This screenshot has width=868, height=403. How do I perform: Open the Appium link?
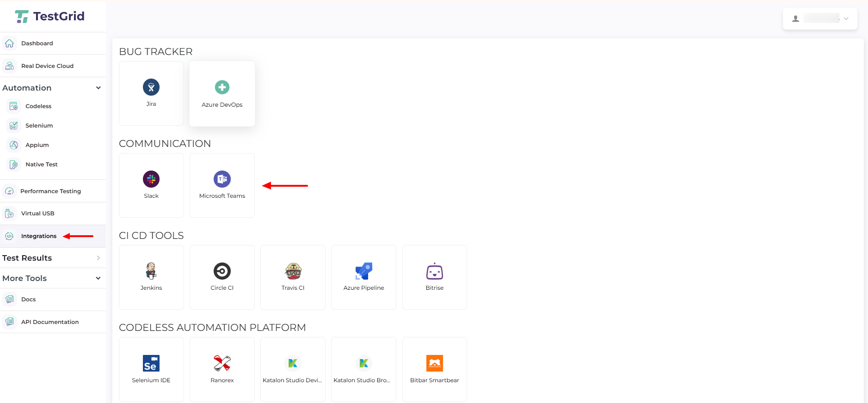click(x=37, y=145)
